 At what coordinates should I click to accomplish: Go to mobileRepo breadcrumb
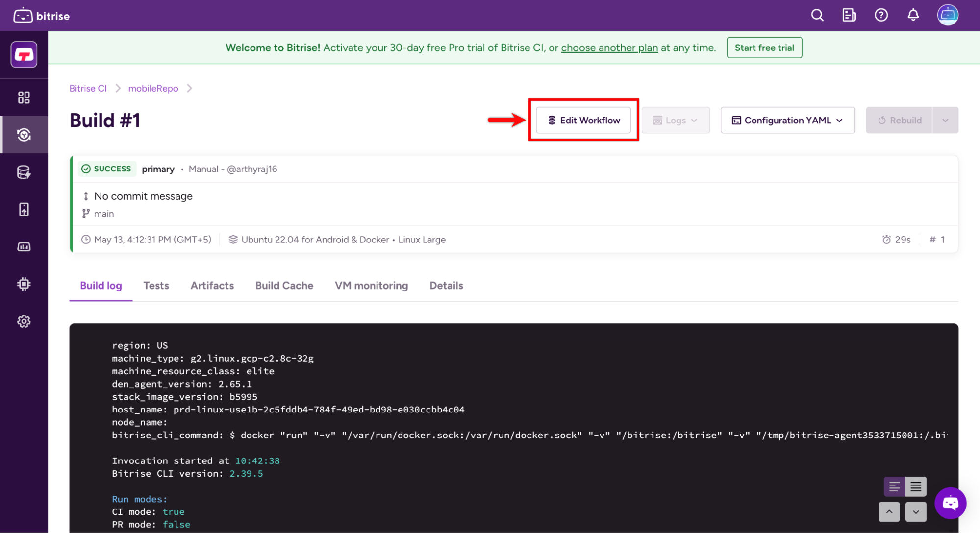tap(153, 88)
